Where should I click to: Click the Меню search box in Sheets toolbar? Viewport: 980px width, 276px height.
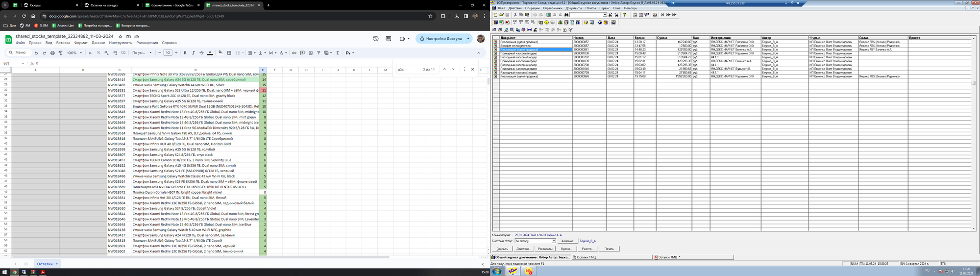pyautogui.click(x=19, y=53)
